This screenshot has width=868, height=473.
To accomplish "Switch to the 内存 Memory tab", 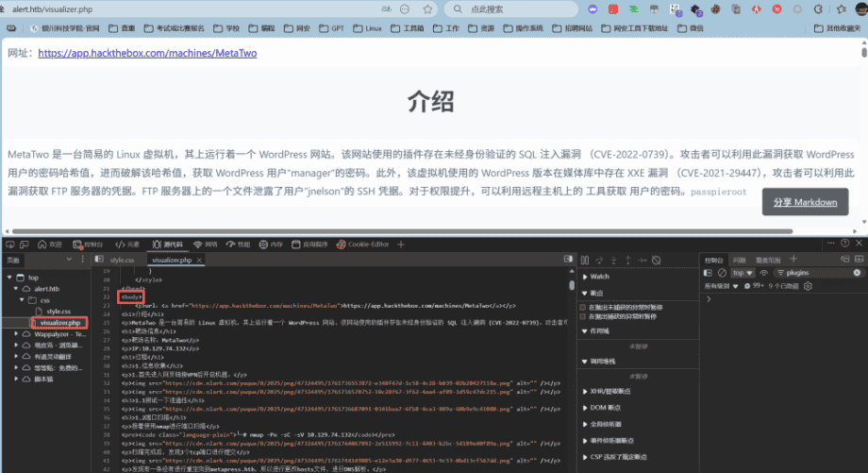I will [x=272, y=245].
